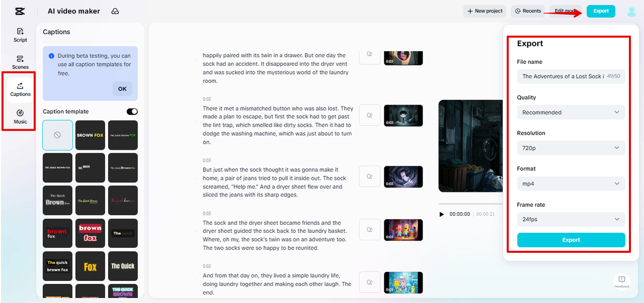Screen dimensions: 644x303
Task: Choose the big yellow 'Fox' caption template
Action: 90,266
